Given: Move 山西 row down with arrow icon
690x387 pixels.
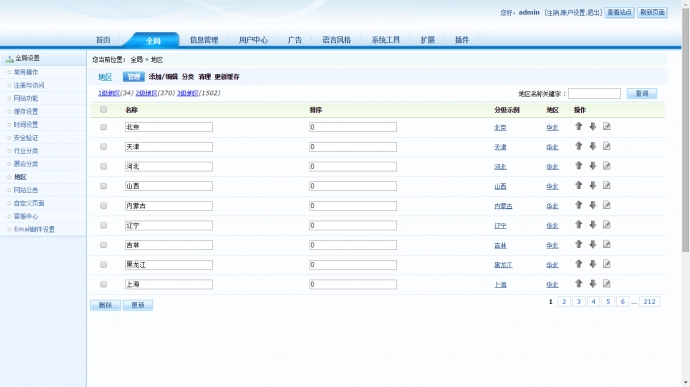Looking at the screenshot, I should pos(593,185).
